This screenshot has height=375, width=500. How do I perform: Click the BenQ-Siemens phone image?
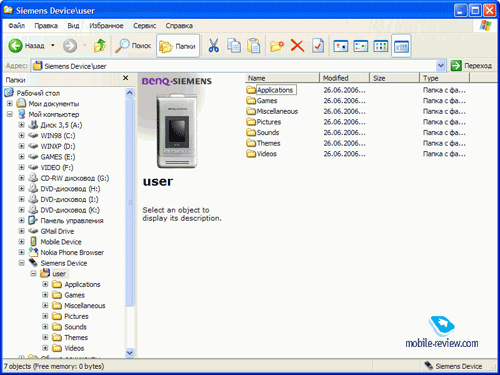(177, 131)
